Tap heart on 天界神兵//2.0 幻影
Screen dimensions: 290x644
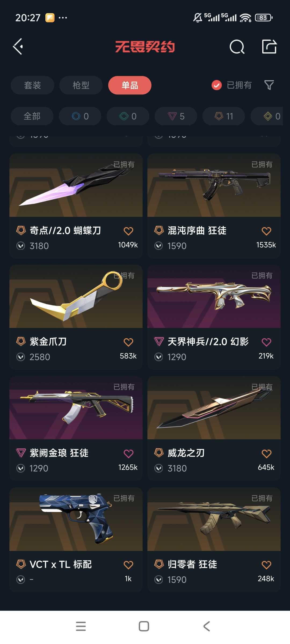tap(266, 342)
